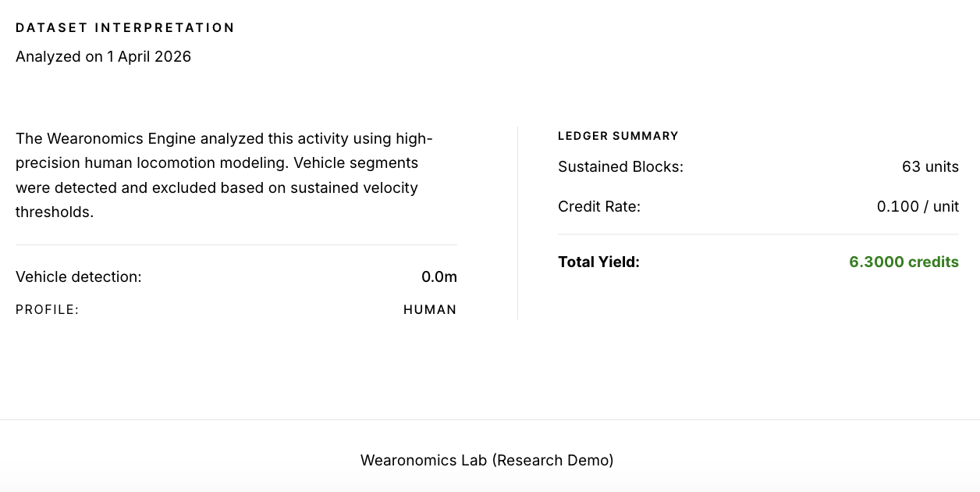Select the Total Yield label
This screenshot has width=980, height=492.
[598, 262]
